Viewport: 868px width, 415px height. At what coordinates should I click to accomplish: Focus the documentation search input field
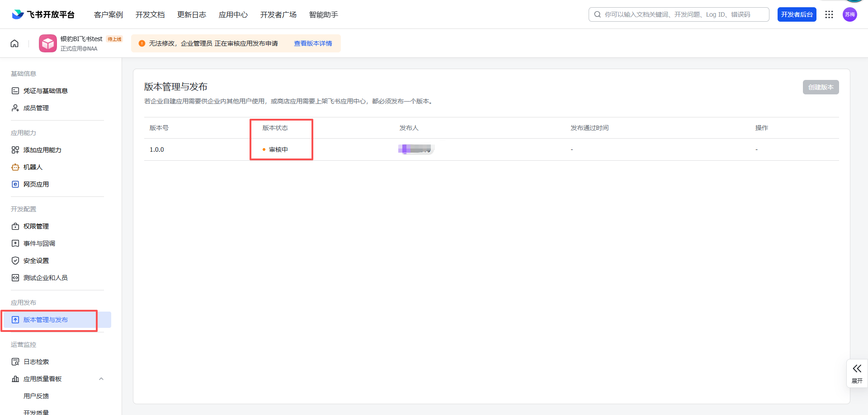coord(683,14)
